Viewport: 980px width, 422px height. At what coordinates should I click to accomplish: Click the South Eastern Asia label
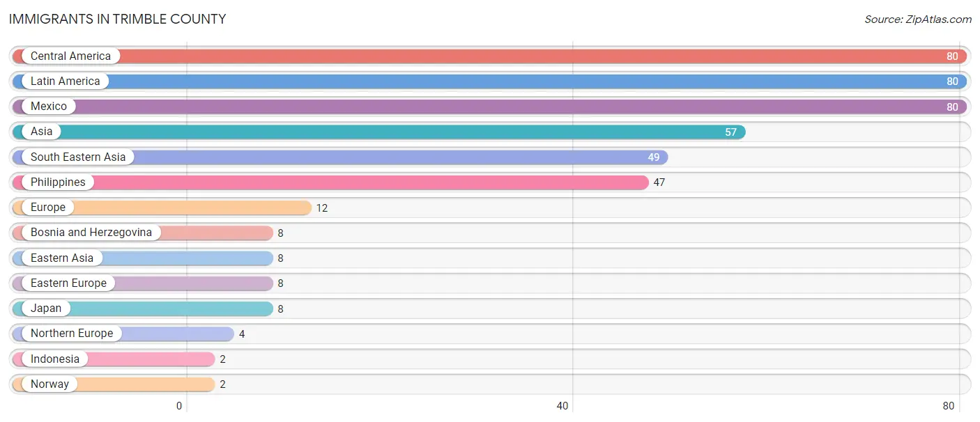point(78,157)
